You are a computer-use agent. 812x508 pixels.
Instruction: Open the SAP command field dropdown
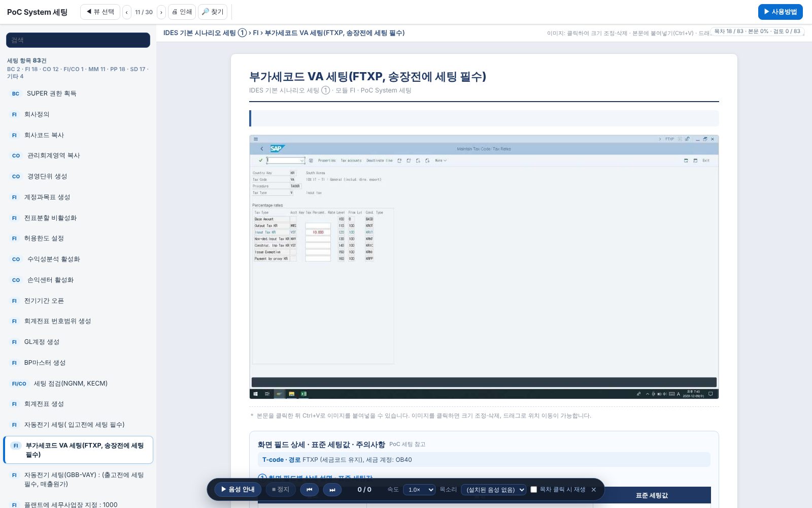point(302,161)
